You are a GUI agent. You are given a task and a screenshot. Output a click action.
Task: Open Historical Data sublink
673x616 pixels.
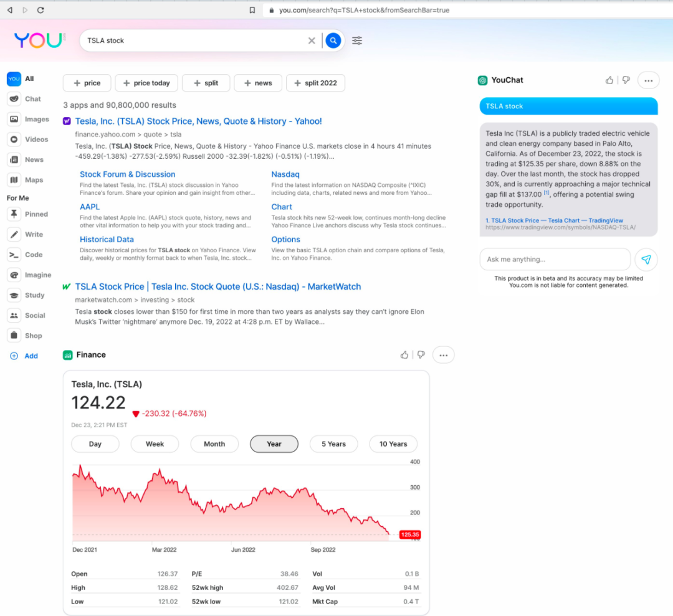coord(107,239)
